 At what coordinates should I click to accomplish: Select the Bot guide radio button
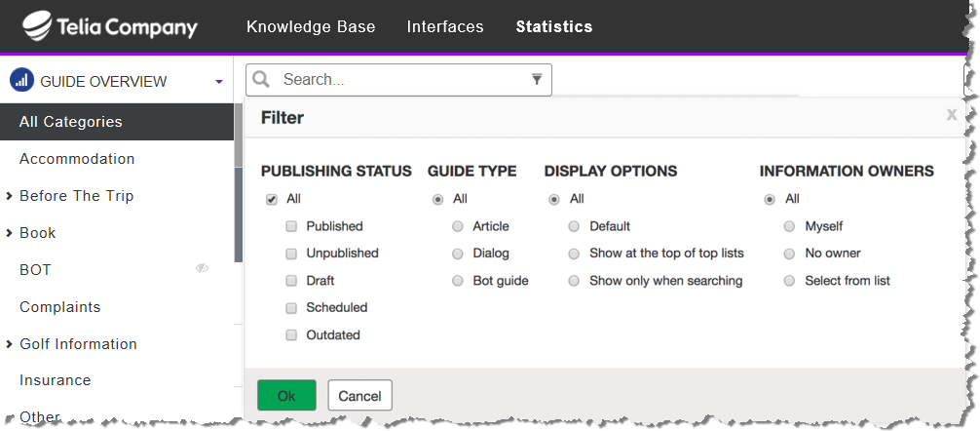pyautogui.click(x=458, y=281)
